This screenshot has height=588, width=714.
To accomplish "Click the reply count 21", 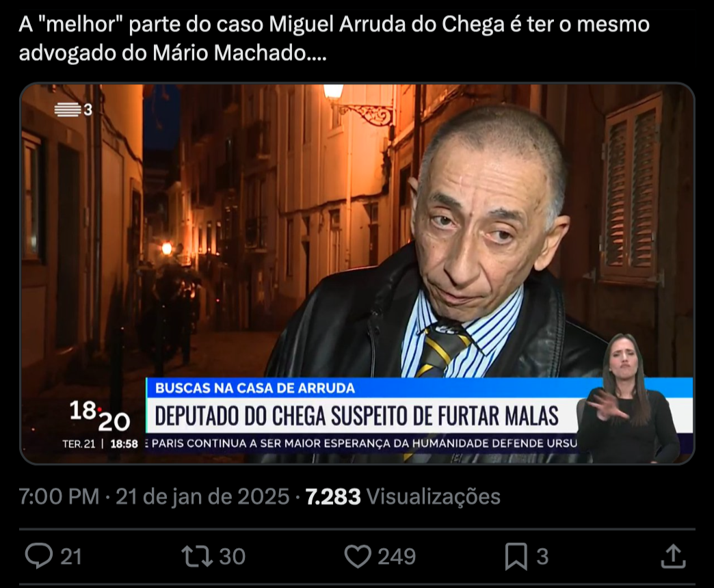I will click(71, 557).
